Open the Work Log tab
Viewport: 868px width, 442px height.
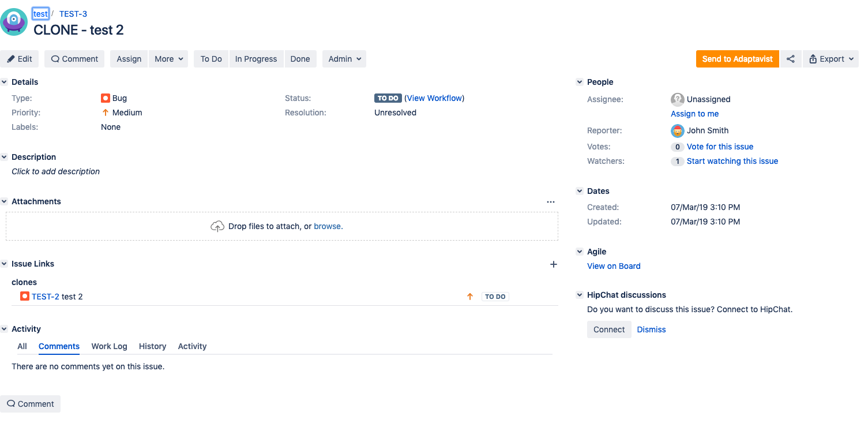click(109, 346)
